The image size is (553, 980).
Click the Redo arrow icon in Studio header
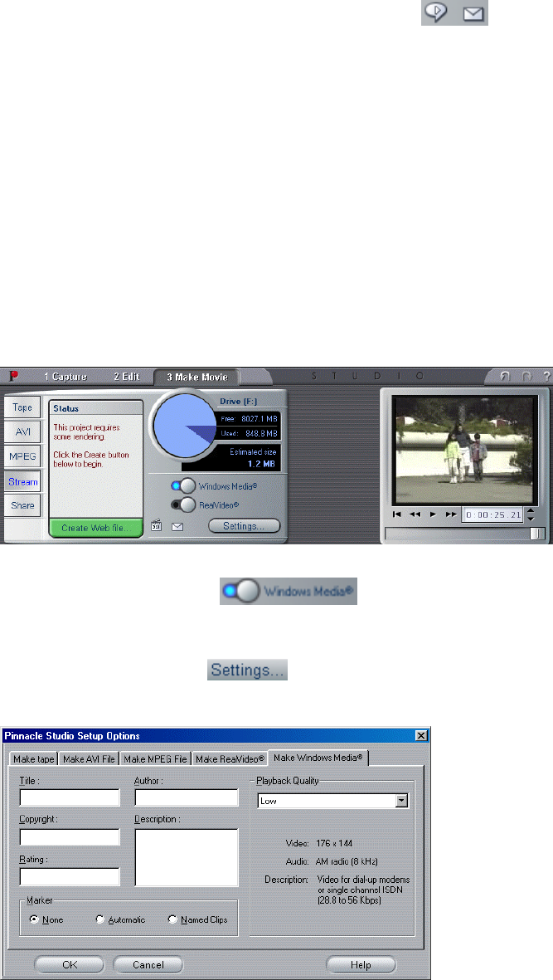coord(526,376)
